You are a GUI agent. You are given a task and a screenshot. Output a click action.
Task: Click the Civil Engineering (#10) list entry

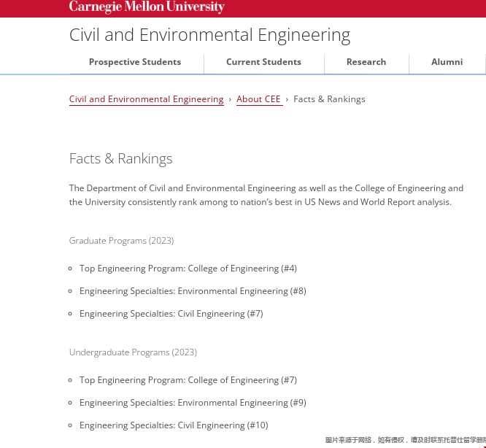click(x=174, y=425)
